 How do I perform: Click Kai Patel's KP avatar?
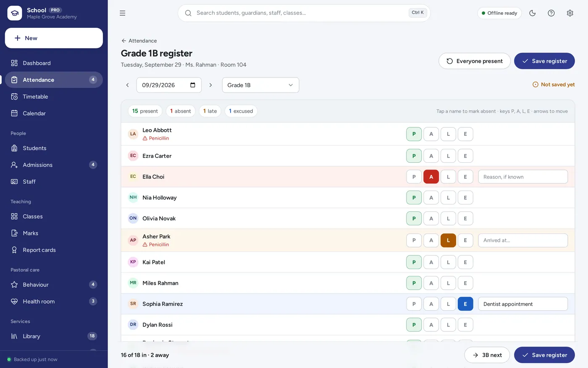(x=133, y=262)
